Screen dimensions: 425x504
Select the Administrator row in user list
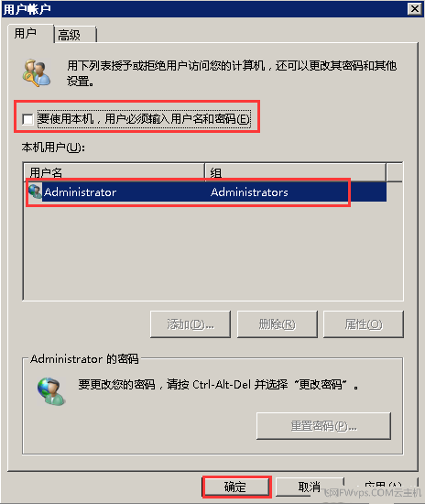click(207, 192)
